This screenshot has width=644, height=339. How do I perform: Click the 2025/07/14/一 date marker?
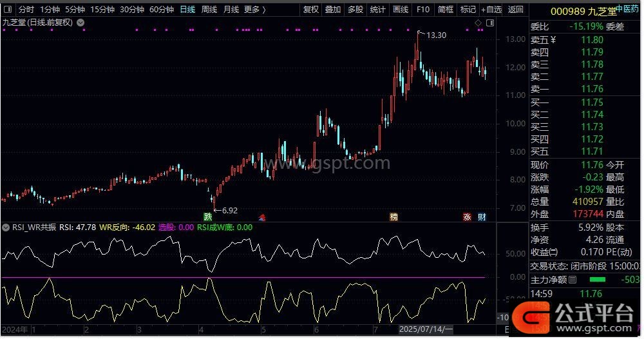pos(426,329)
